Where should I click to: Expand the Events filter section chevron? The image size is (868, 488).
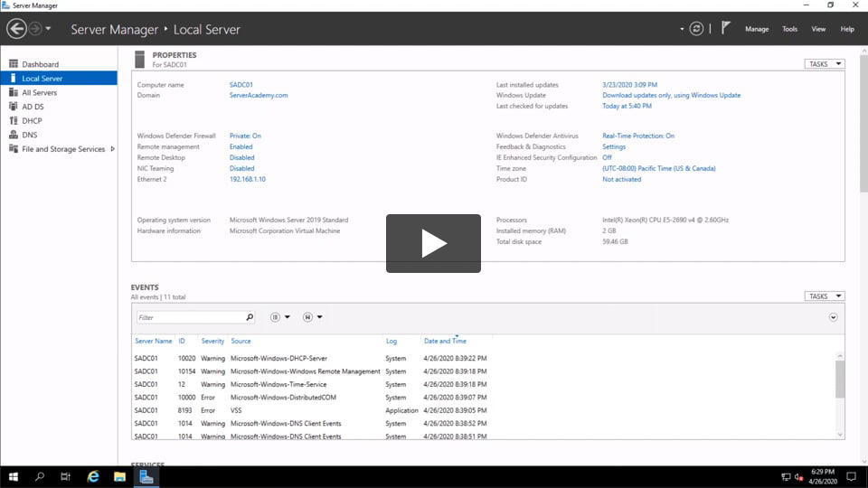pos(833,317)
